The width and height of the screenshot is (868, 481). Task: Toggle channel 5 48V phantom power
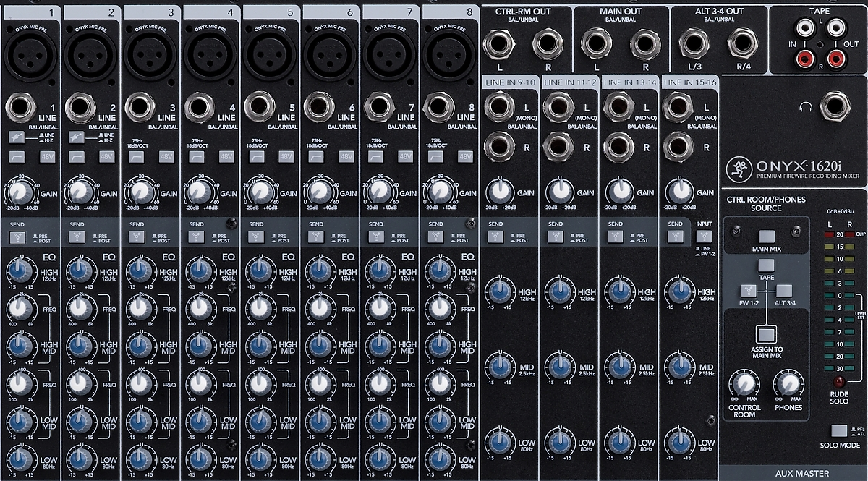pos(286,156)
